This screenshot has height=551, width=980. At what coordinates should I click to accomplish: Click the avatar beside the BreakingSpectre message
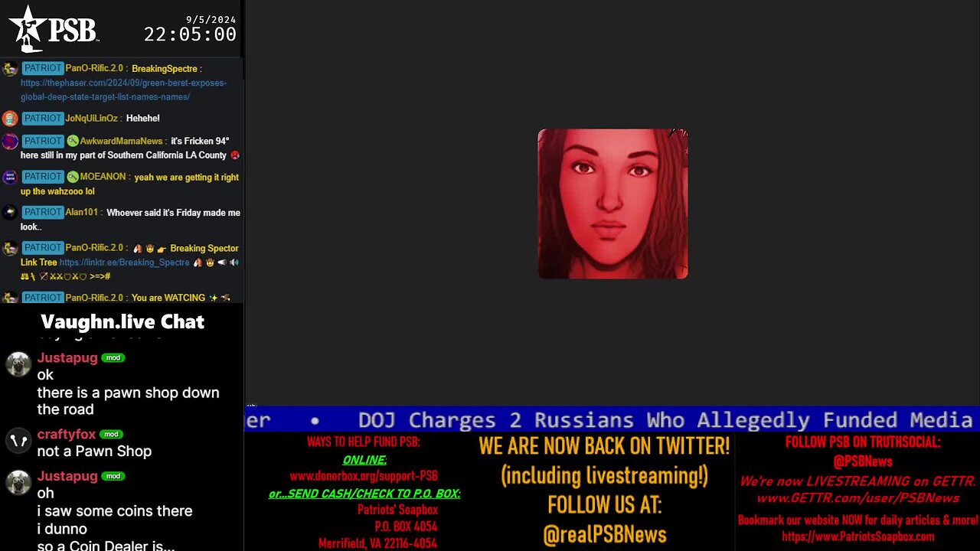pos(10,69)
